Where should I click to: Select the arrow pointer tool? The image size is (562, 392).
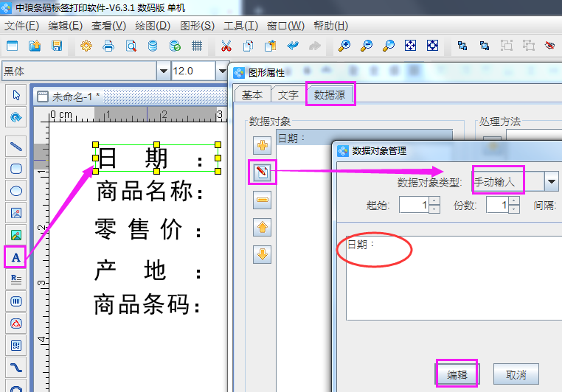click(16, 95)
